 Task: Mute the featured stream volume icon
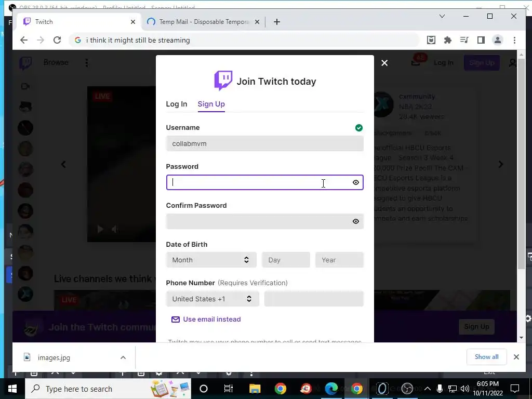[115, 229]
